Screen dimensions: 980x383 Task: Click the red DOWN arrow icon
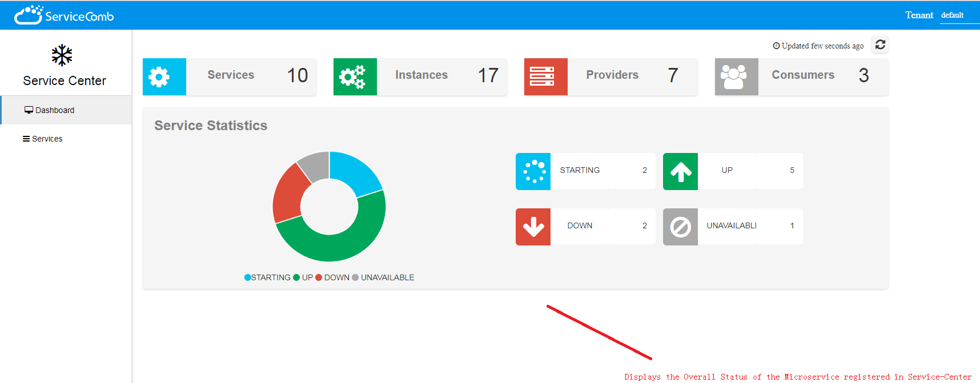click(533, 227)
